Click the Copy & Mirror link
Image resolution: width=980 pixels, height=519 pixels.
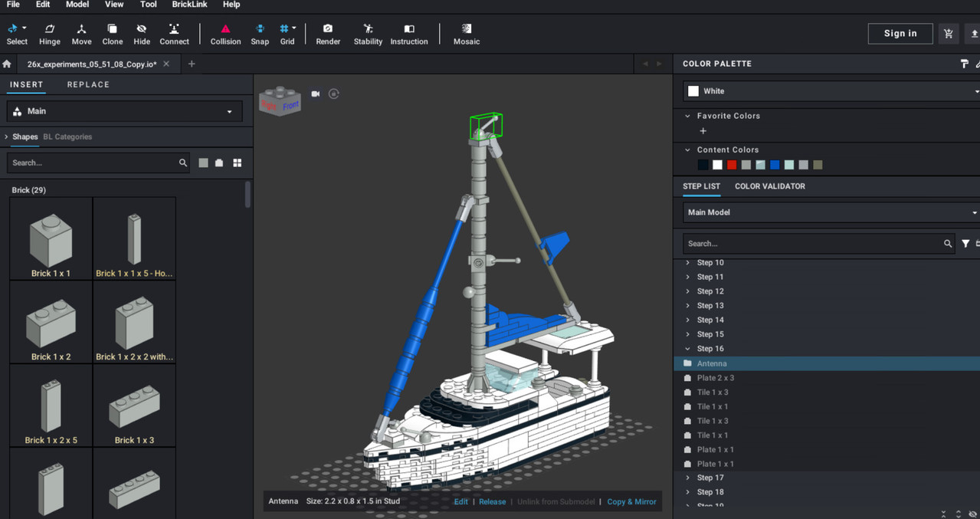click(631, 501)
